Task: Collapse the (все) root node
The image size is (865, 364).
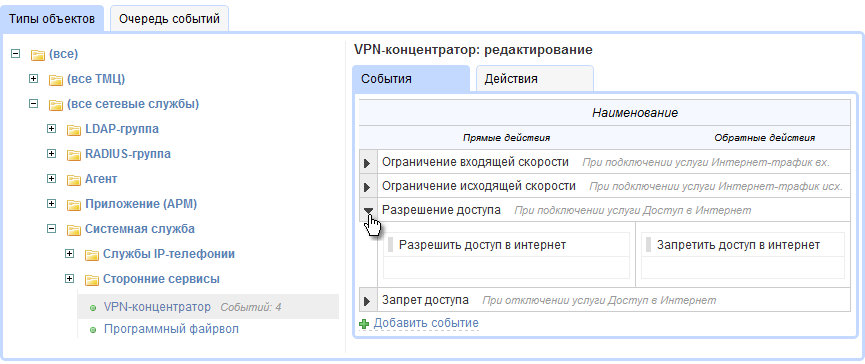Action: point(15,53)
